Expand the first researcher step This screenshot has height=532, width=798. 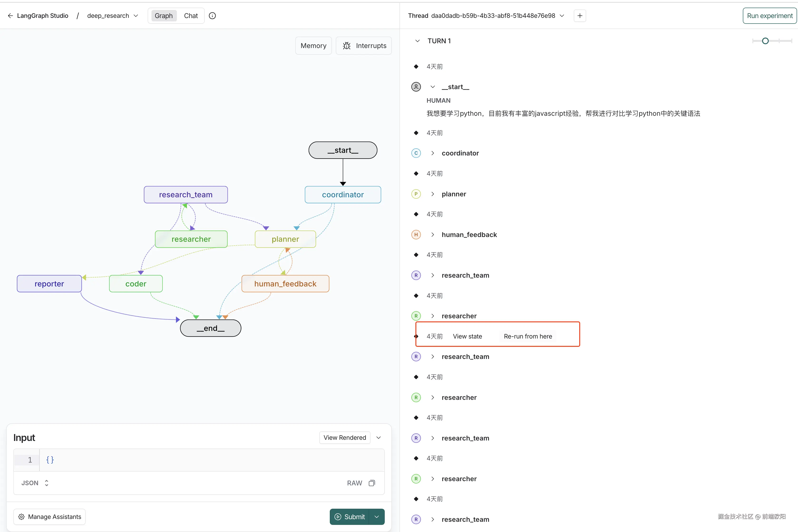tap(433, 316)
